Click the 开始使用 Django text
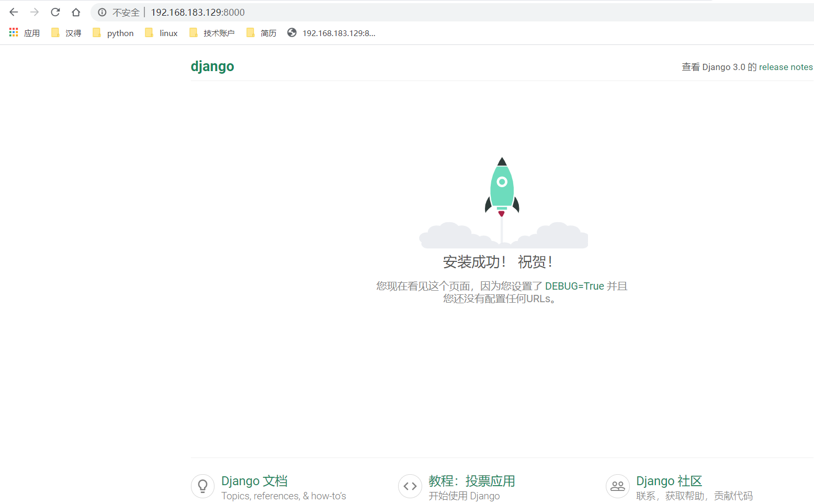 tap(464, 496)
